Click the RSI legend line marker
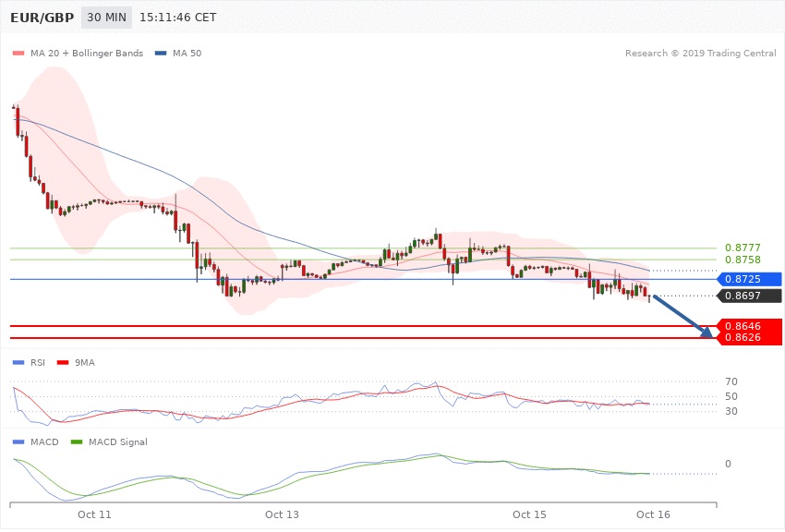Image resolution: width=785 pixels, height=532 pixels. [18, 363]
